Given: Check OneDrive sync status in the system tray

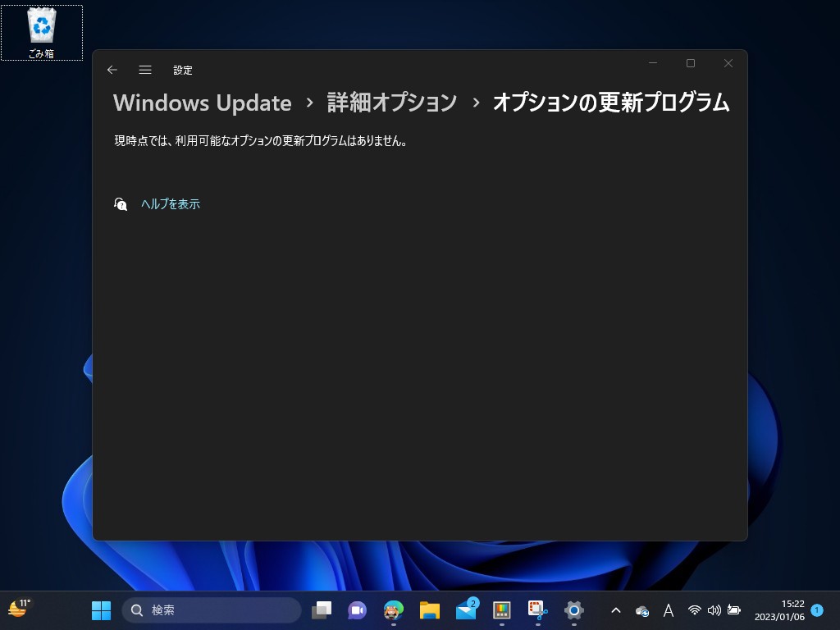Looking at the screenshot, I should tap(641, 610).
